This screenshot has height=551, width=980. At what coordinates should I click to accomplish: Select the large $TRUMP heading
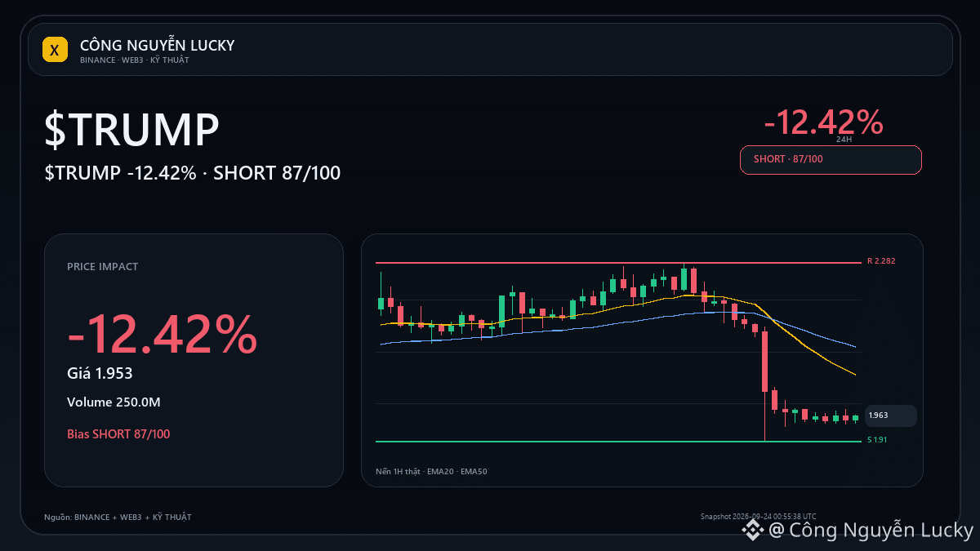(x=131, y=130)
